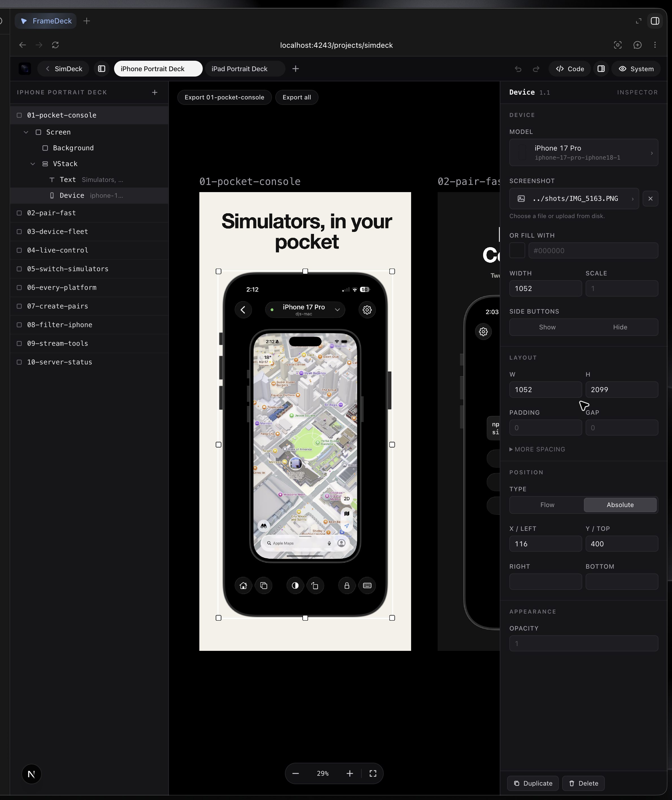Collapse the Screen tree node
Viewport: 672px width, 800px height.
pos(26,132)
